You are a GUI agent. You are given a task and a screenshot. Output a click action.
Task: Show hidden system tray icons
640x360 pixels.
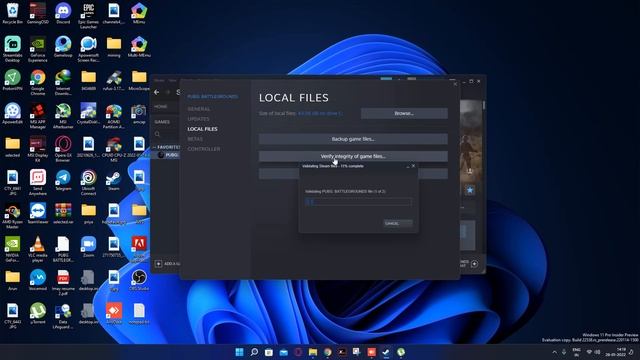(x=554, y=352)
